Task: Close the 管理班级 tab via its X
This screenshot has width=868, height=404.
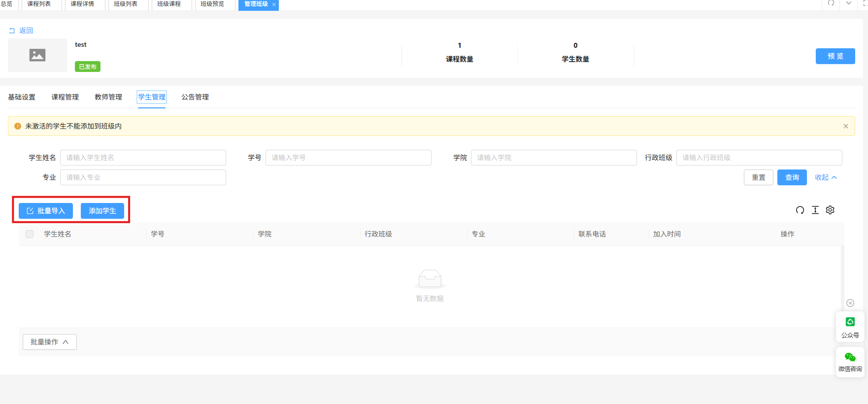Action: [274, 4]
